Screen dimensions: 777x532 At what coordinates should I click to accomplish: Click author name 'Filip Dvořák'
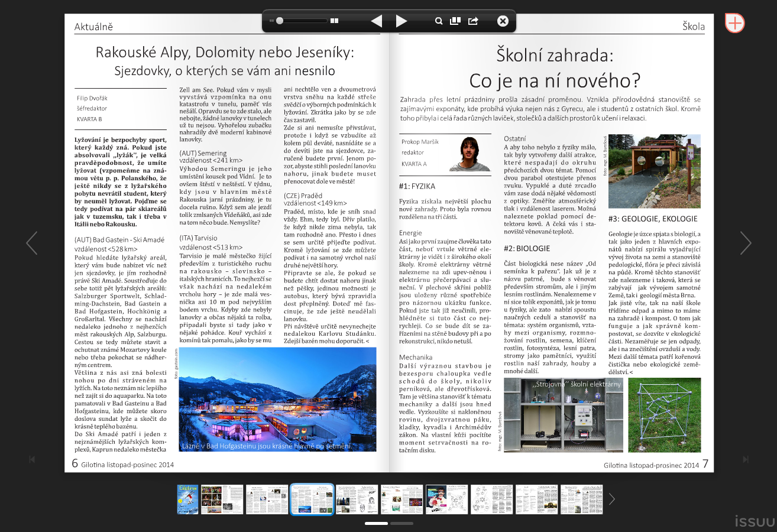click(92, 98)
